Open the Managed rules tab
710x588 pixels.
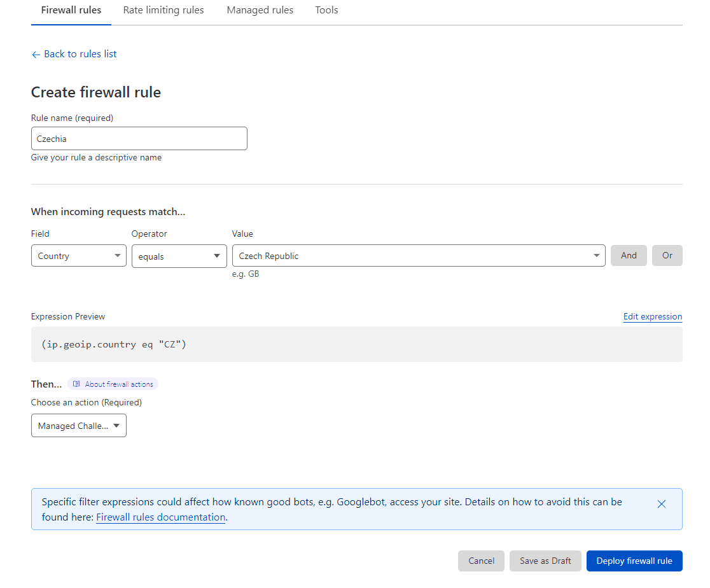pyautogui.click(x=260, y=10)
